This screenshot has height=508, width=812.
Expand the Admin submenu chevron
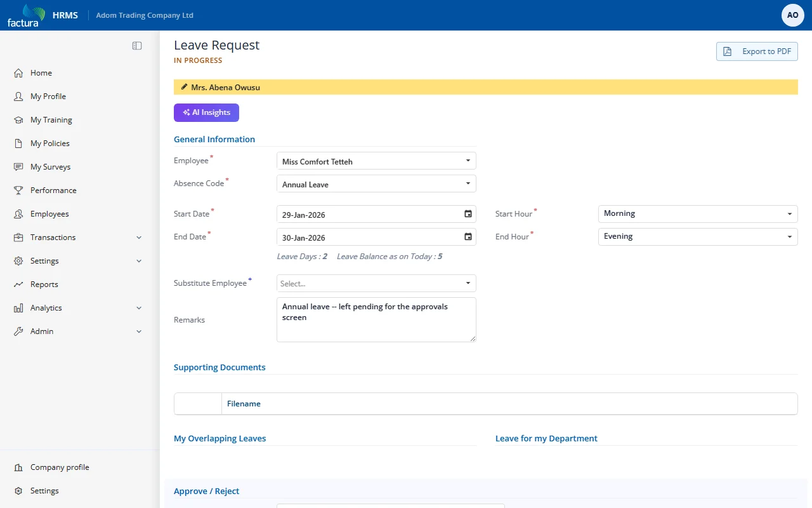coord(139,331)
